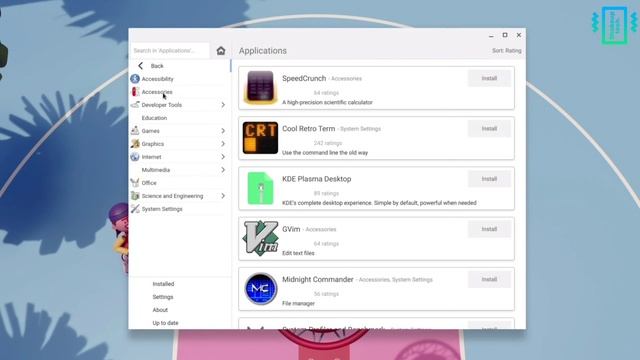The width and height of the screenshot is (640, 360).
Task: Click the KDE Plasma Desktop title
Action: pos(317,179)
